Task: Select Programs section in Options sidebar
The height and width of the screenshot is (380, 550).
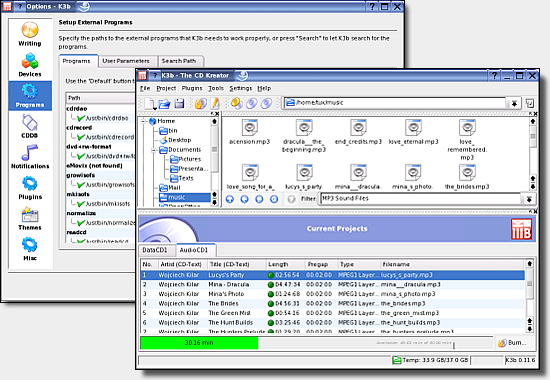Action: (30, 95)
